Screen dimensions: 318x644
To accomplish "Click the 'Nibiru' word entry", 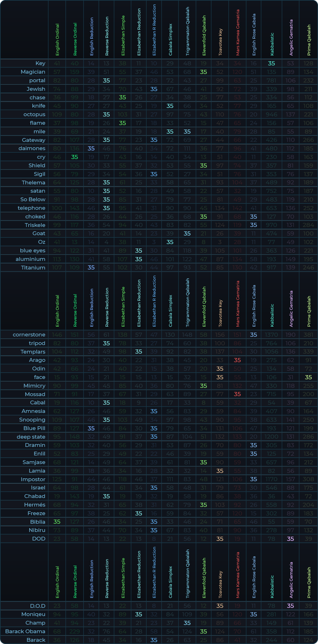I will (37, 530).
